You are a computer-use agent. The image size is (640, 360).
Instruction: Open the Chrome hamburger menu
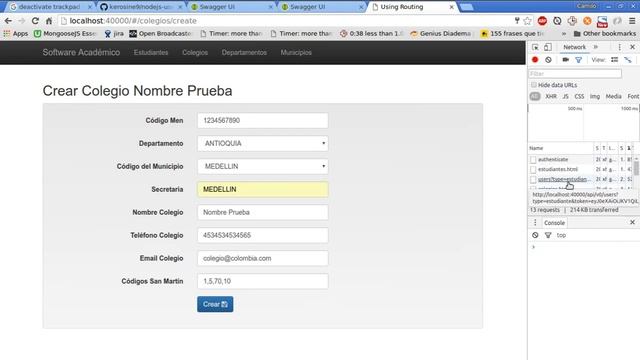point(632,21)
